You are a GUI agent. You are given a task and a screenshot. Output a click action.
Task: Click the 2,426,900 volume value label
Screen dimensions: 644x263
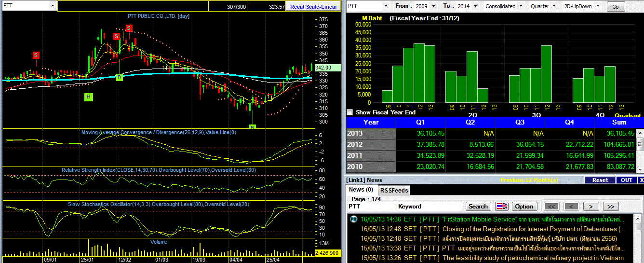pyautogui.click(x=328, y=253)
